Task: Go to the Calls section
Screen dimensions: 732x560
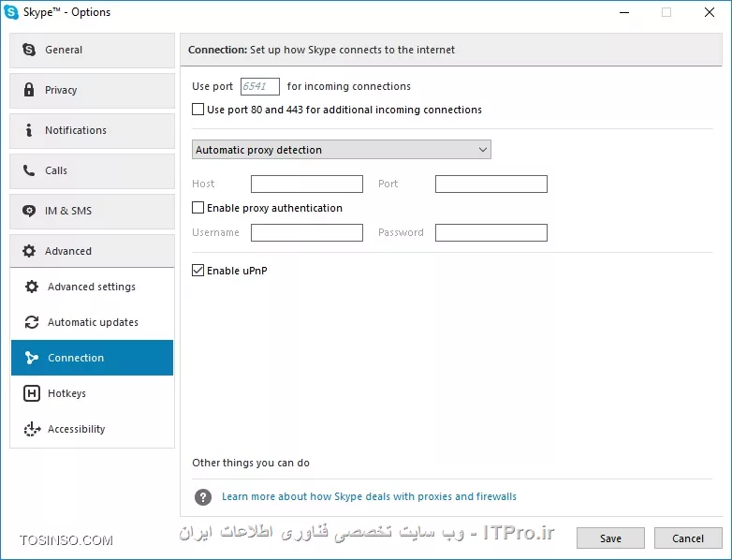Action: click(92, 171)
